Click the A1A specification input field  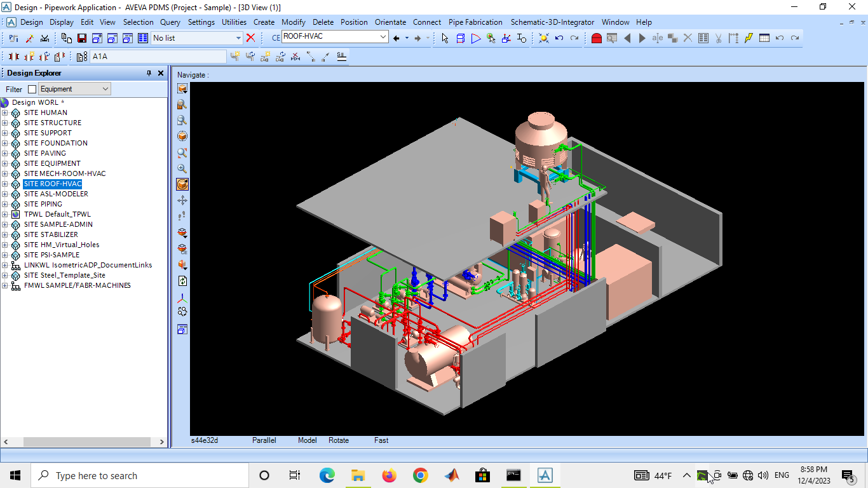[x=158, y=57]
